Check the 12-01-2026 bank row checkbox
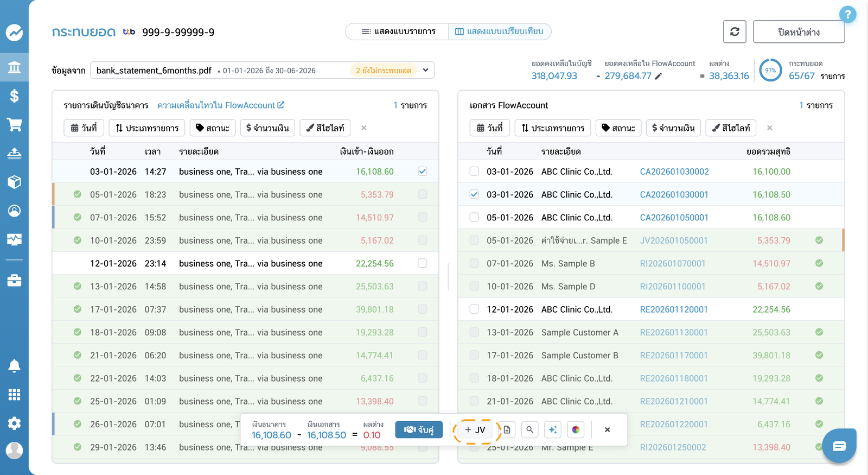 (x=423, y=263)
